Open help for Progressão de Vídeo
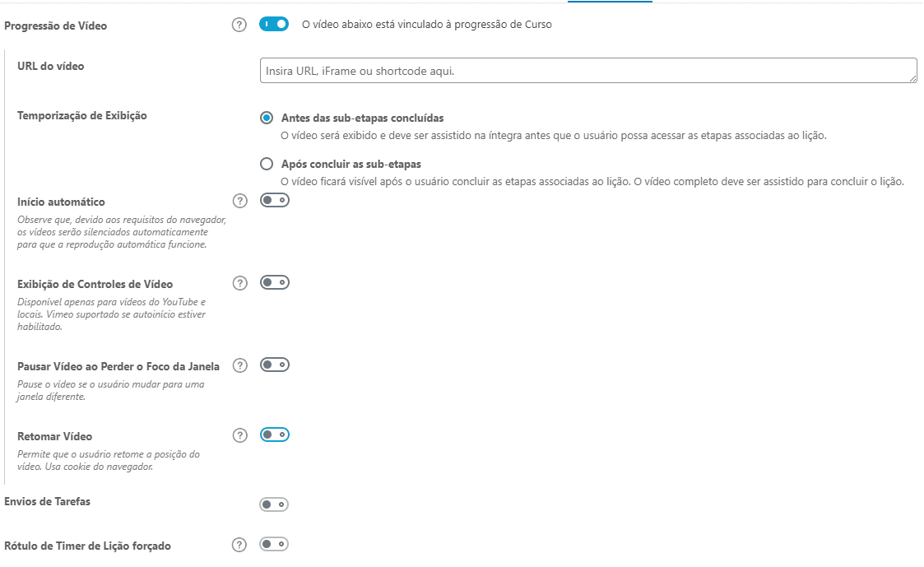 [239, 25]
